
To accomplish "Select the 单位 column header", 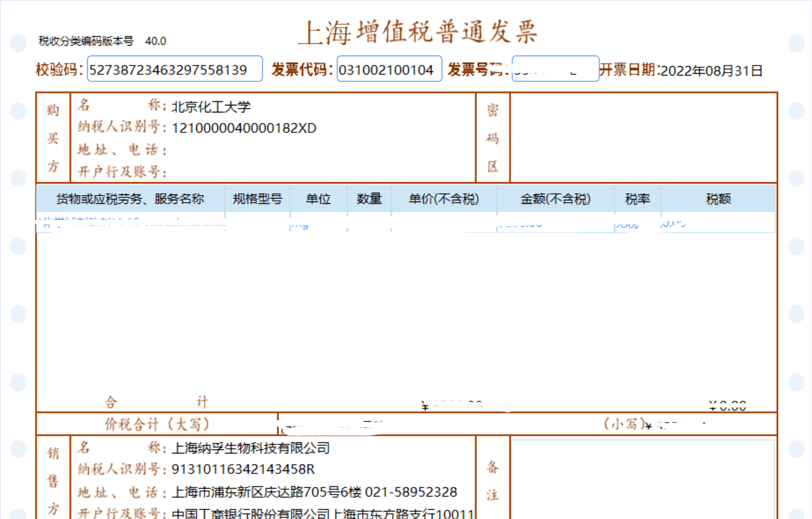I will [x=318, y=199].
